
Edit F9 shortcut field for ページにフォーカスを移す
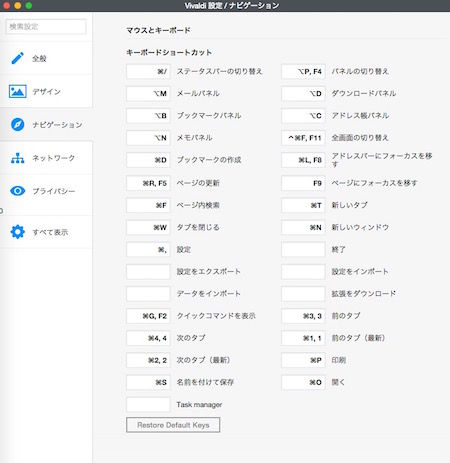303,183
